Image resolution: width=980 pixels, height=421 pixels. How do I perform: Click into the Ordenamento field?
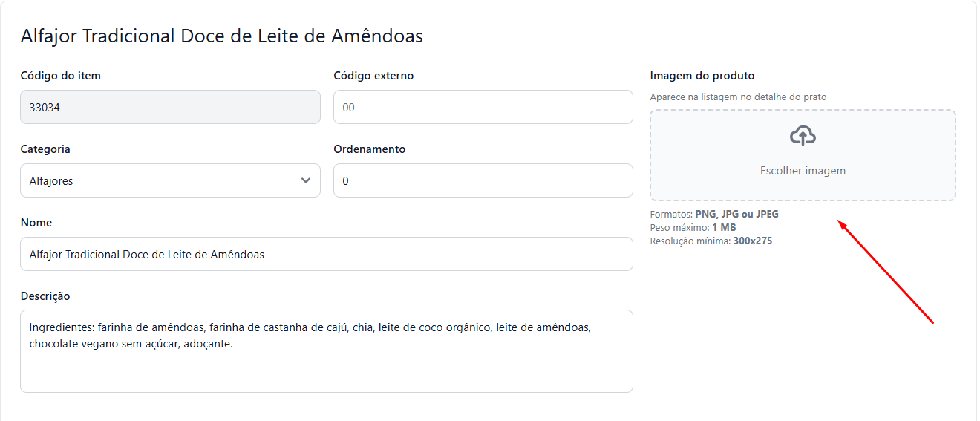[483, 180]
